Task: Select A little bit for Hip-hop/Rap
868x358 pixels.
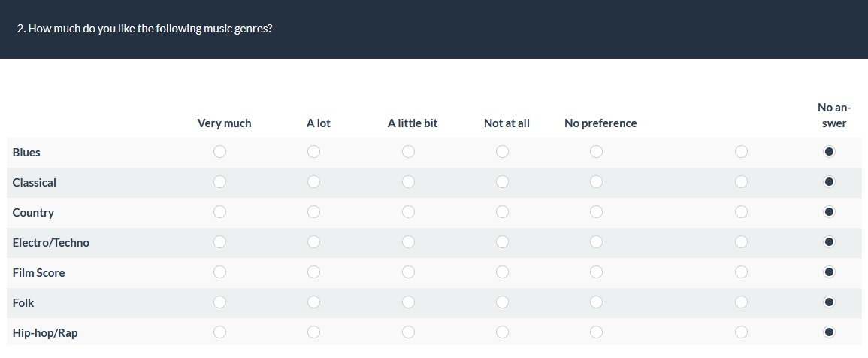Action: coord(408,332)
